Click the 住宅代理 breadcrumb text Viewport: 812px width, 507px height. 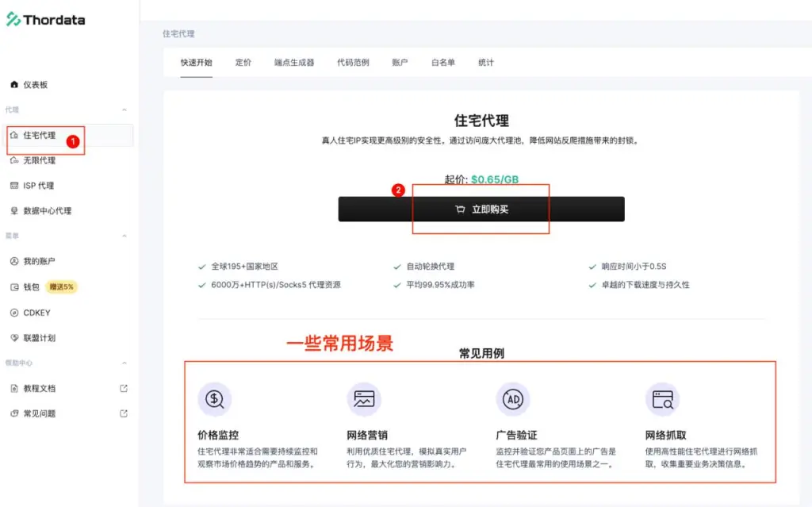tap(178, 33)
